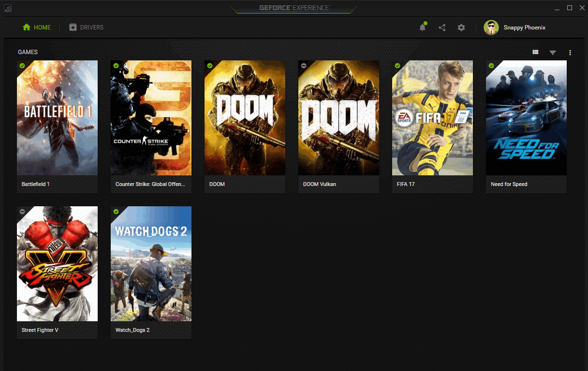Click the share icon

coord(442,28)
